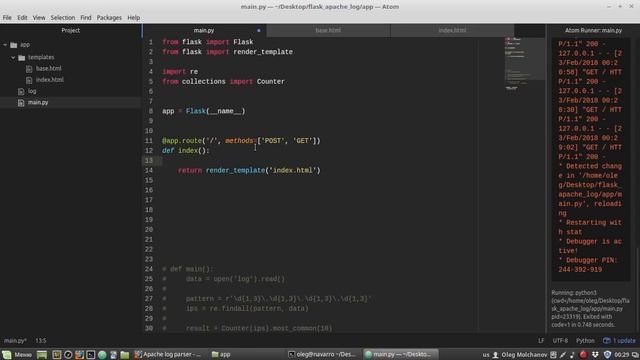Click the green Atom launcher icon in taskbar
The height and width of the screenshot is (360, 640).
[x=102, y=354]
